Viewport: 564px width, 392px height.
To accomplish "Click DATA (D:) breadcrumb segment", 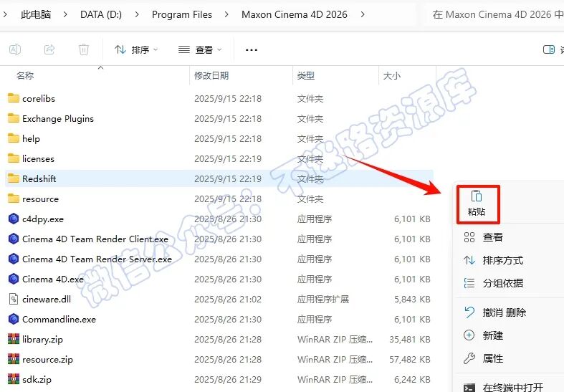I will point(101,14).
